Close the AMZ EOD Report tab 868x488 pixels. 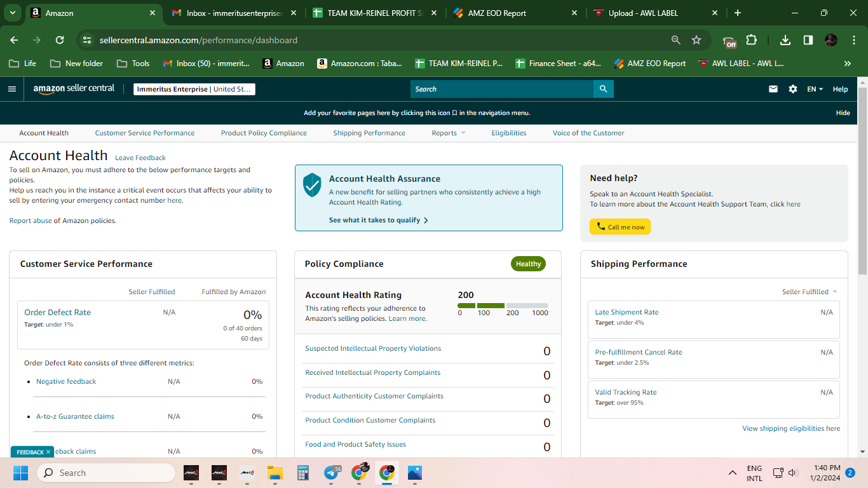point(574,13)
